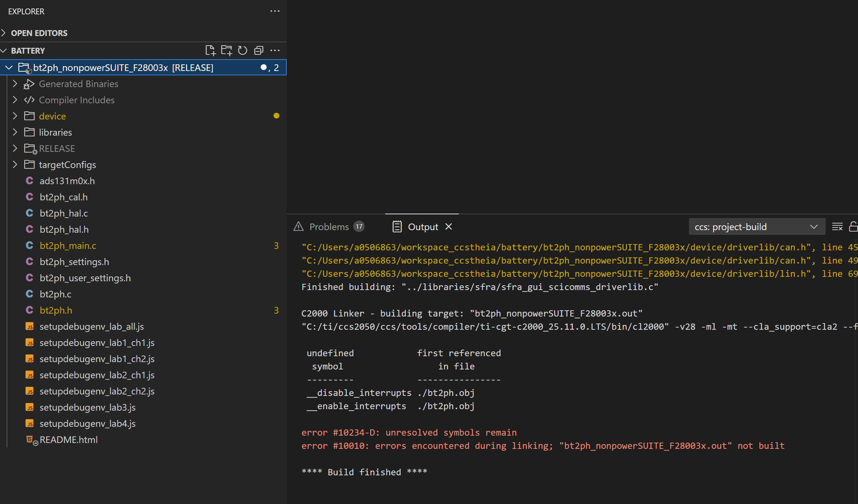The width and height of the screenshot is (858, 504).
Task: Refresh the explorer with the refresh icon
Action: 243,50
